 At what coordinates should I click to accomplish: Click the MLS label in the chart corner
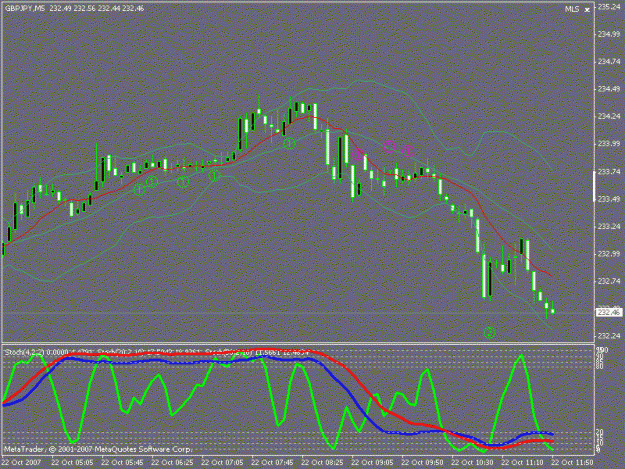pyautogui.click(x=572, y=9)
